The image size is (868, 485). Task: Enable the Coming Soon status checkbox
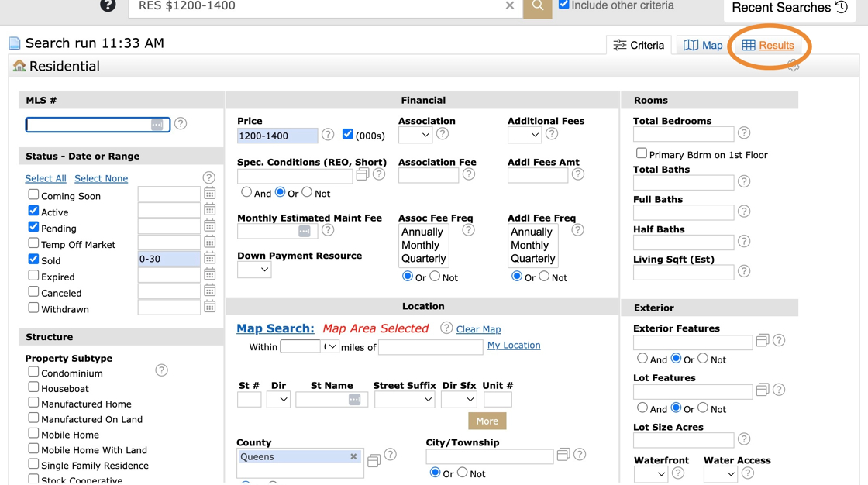33,194
